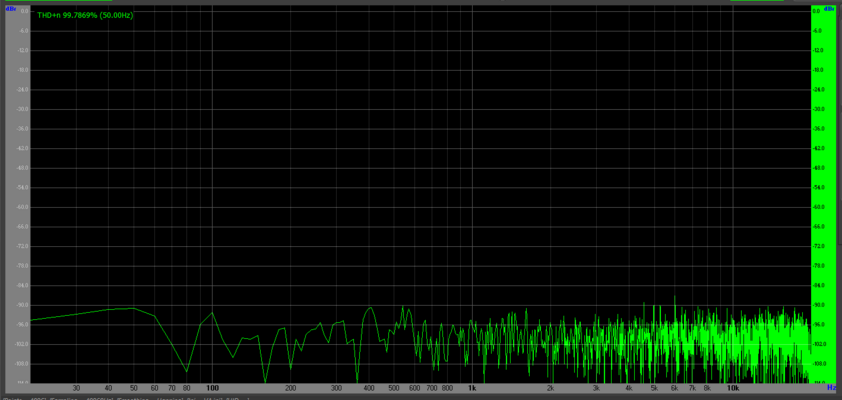Viewport: 842px width, 400px height.
Task: Click the -12.0 label on gray dBr scale
Action: tap(23, 50)
